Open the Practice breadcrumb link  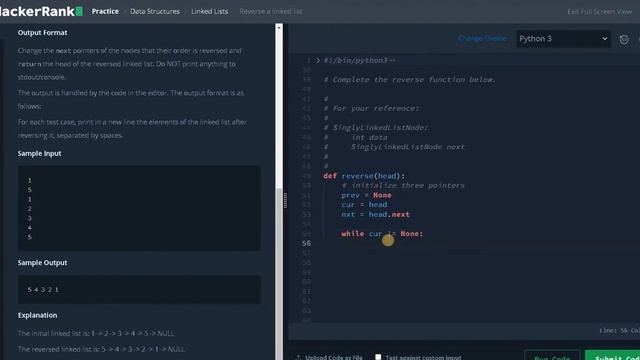[x=105, y=11]
